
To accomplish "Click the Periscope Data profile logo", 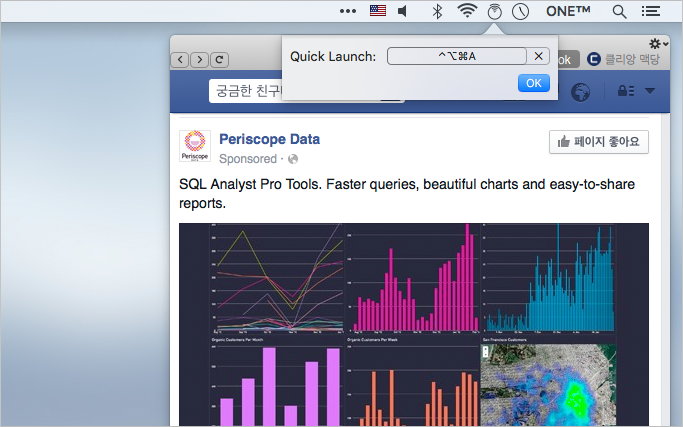I will tap(195, 146).
